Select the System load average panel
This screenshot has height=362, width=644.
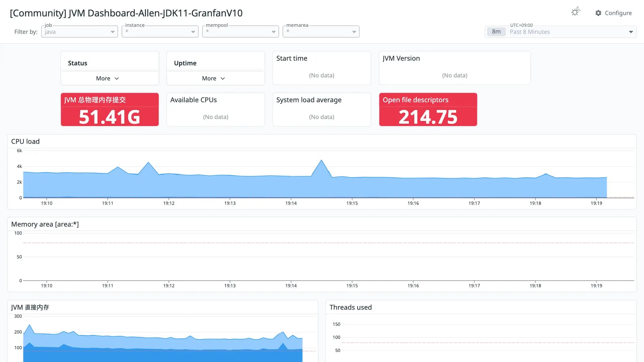[322, 110]
